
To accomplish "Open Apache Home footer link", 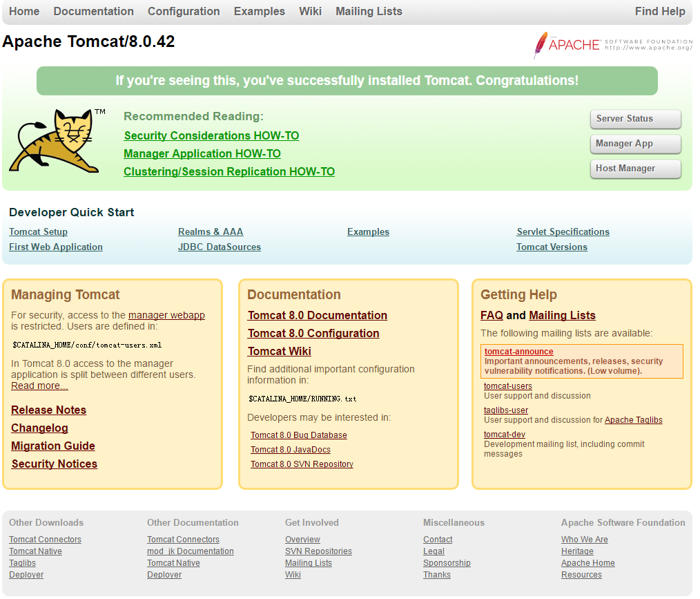I will (x=588, y=563).
